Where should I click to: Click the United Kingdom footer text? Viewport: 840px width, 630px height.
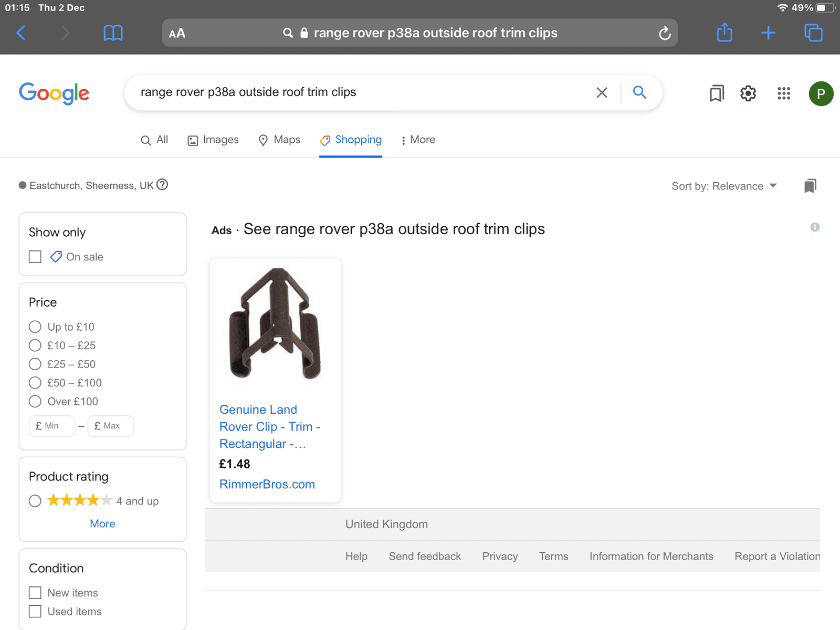(386, 524)
